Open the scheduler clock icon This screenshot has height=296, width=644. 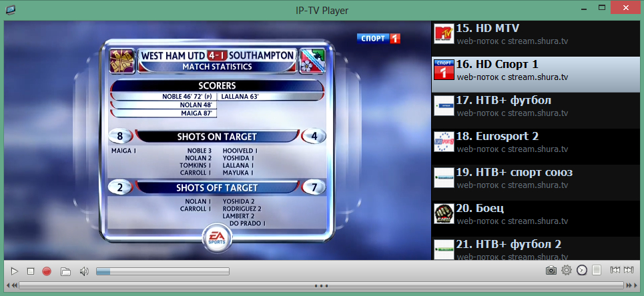582,270
